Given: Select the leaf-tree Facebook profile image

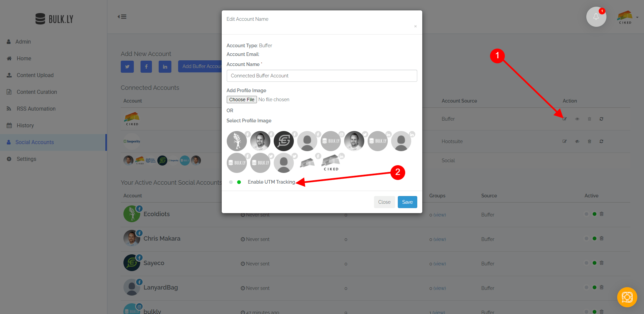Looking at the screenshot, I should coord(237,141).
